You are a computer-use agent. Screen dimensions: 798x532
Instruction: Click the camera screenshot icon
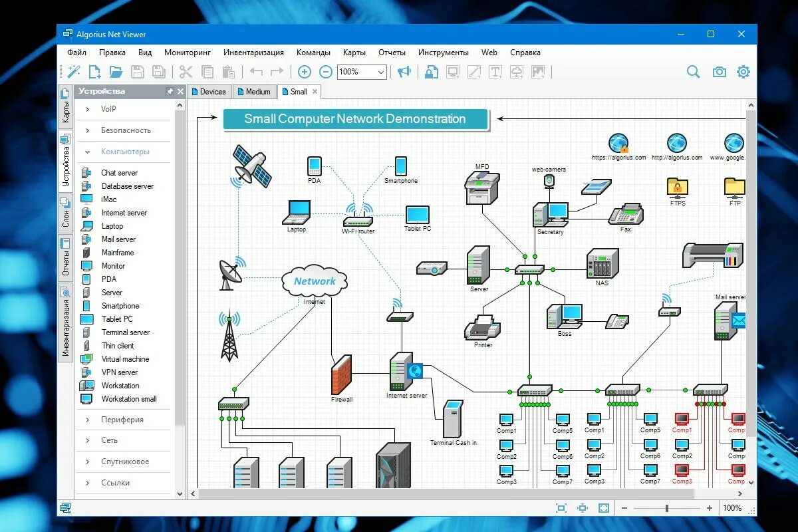coord(719,72)
